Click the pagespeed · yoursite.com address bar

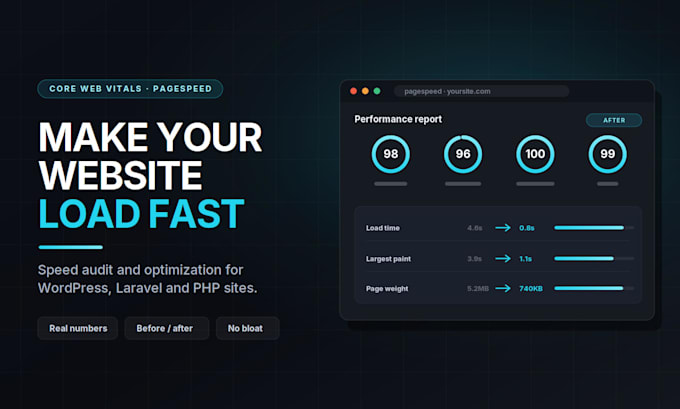[481, 91]
